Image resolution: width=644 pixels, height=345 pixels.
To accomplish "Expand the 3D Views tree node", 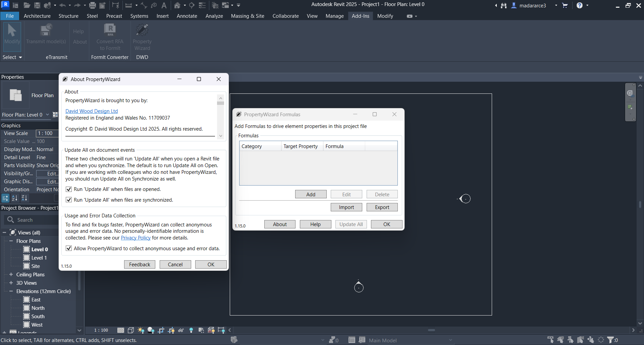I will [x=11, y=283].
